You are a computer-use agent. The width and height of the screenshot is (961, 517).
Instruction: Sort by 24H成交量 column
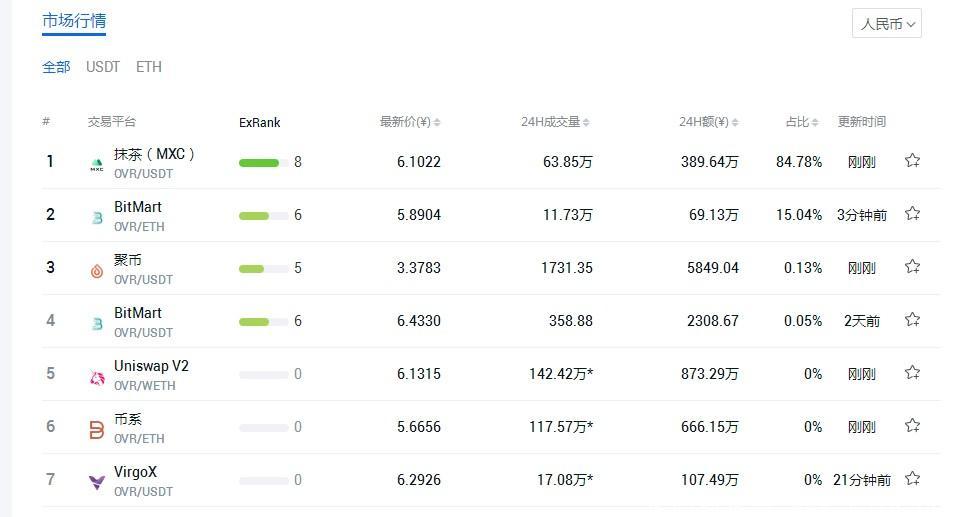click(x=555, y=122)
